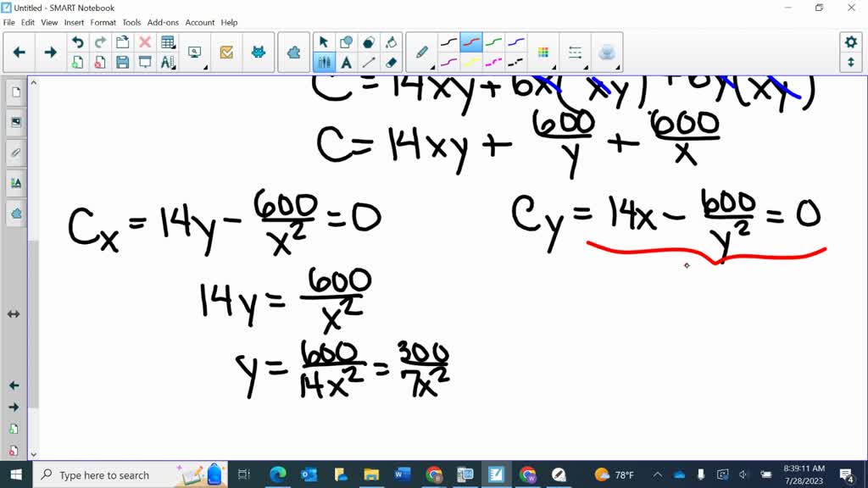Choose the Select arrow tool
This screenshot has width=868, height=488.
pyautogui.click(x=324, y=42)
